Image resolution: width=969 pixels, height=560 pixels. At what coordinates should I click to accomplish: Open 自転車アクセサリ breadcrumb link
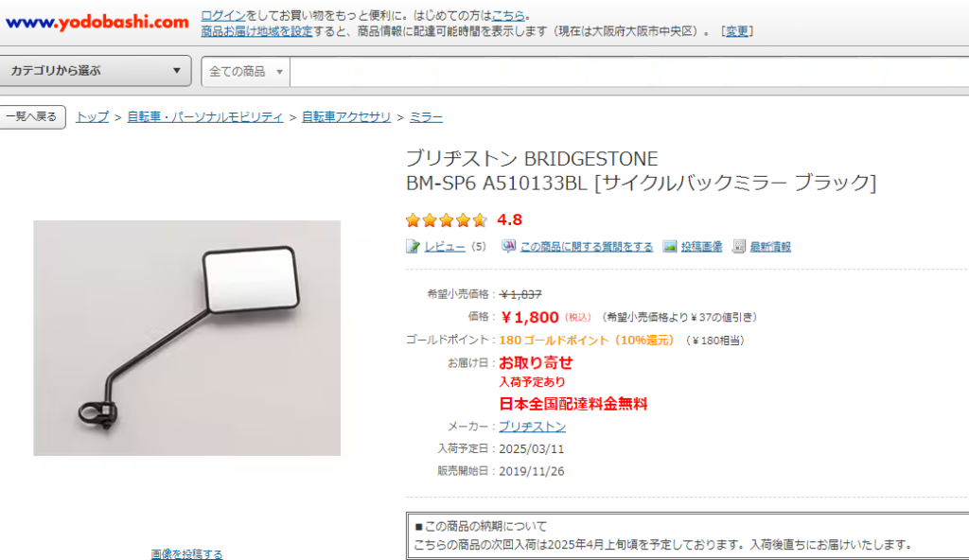[x=346, y=116]
